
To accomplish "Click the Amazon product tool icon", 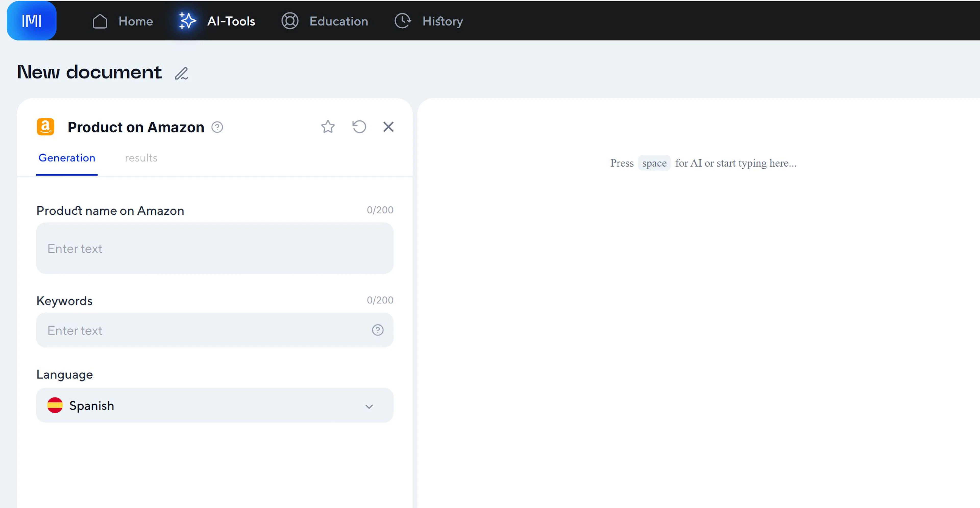I will tap(45, 127).
